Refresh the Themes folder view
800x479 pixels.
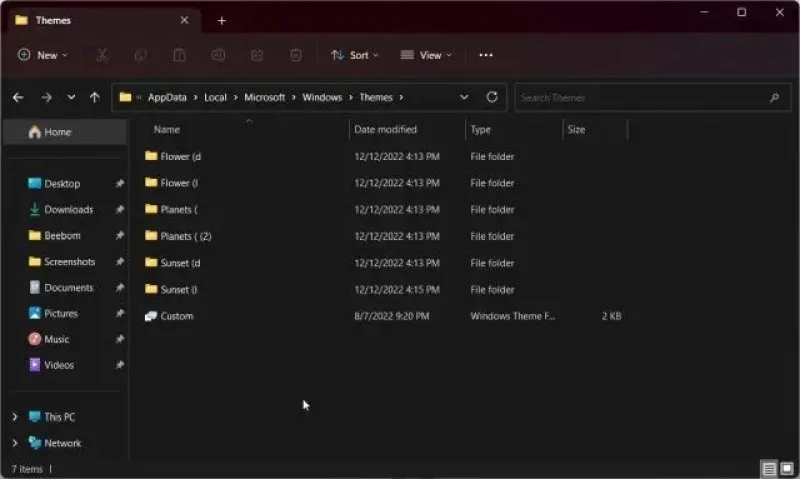[x=492, y=97]
